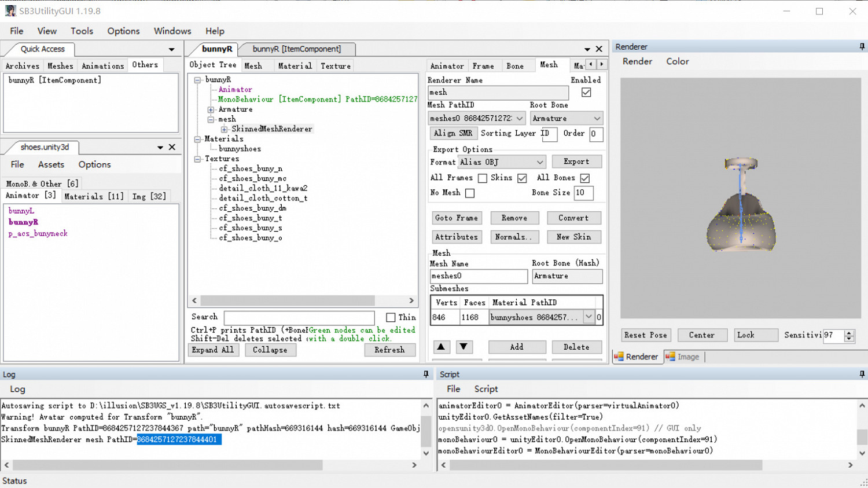
Task: Pin the Renderer panel
Action: click(862, 46)
